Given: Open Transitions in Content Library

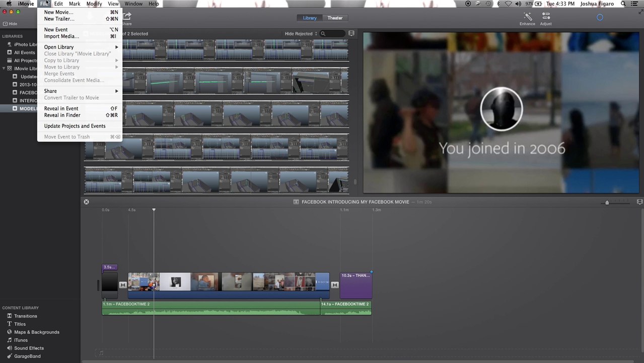Looking at the screenshot, I should coord(22,316).
